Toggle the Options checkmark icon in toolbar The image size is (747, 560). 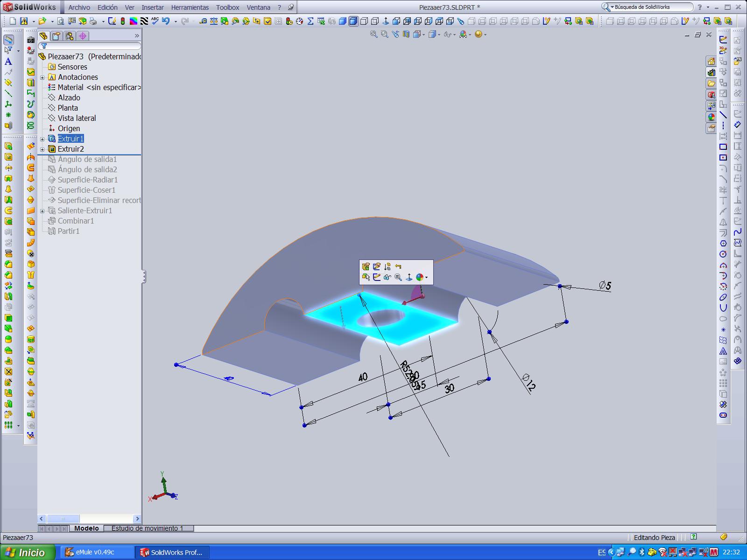tap(268, 21)
